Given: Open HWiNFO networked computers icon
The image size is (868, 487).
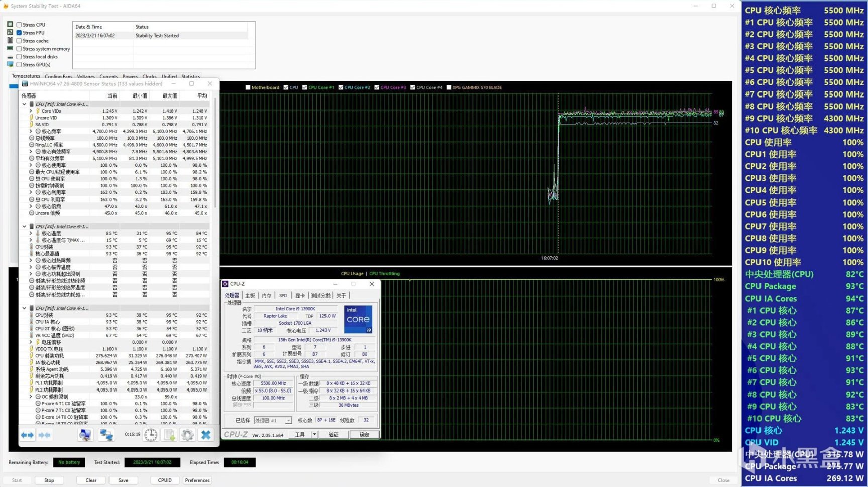Looking at the screenshot, I should tap(105, 435).
